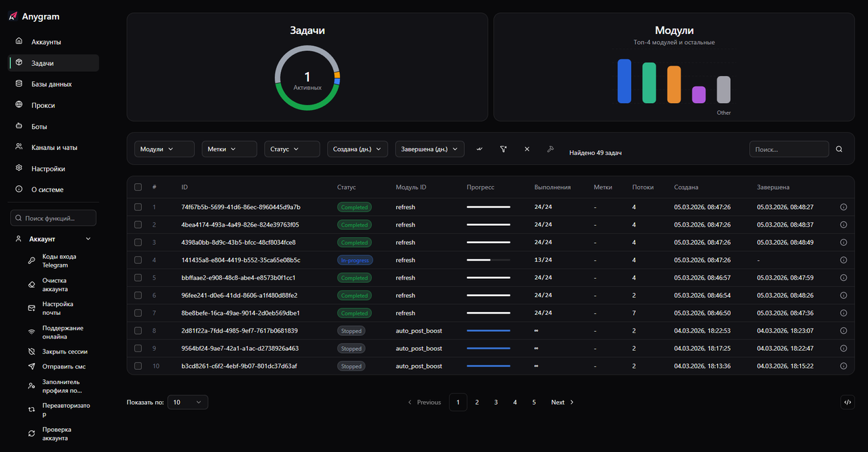Toggle the select-all checkbox in table header
Image resolution: width=868 pixels, height=452 pixels.
pyautogui.click(x=138, y=187)
